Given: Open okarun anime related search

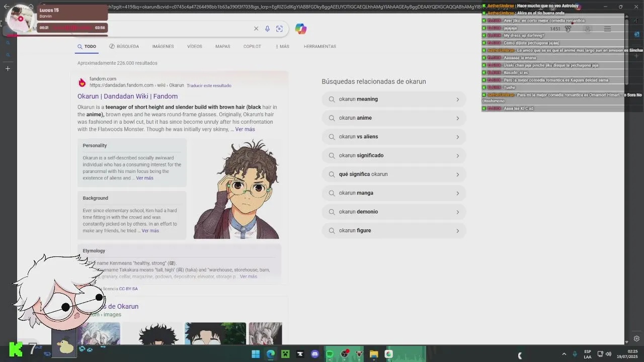Looking at the screenshot, I should (x=394, y=118).
